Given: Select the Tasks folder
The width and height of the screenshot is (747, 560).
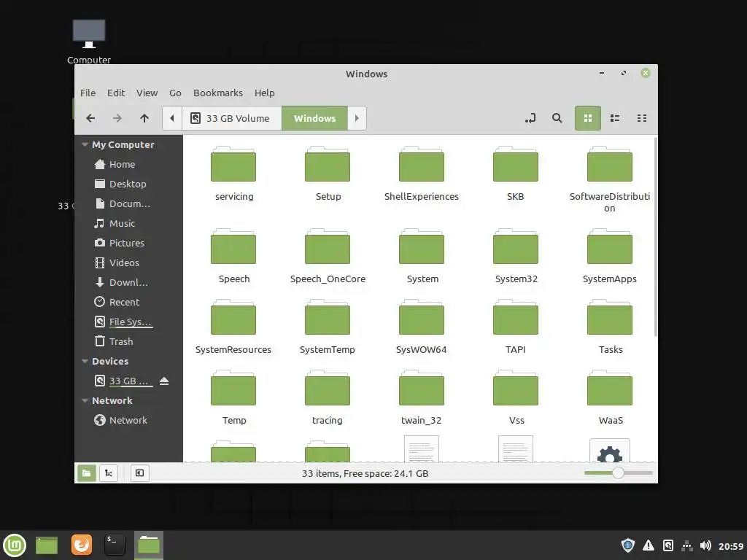Looking at the screenshot, I should (x=611, y=327).
